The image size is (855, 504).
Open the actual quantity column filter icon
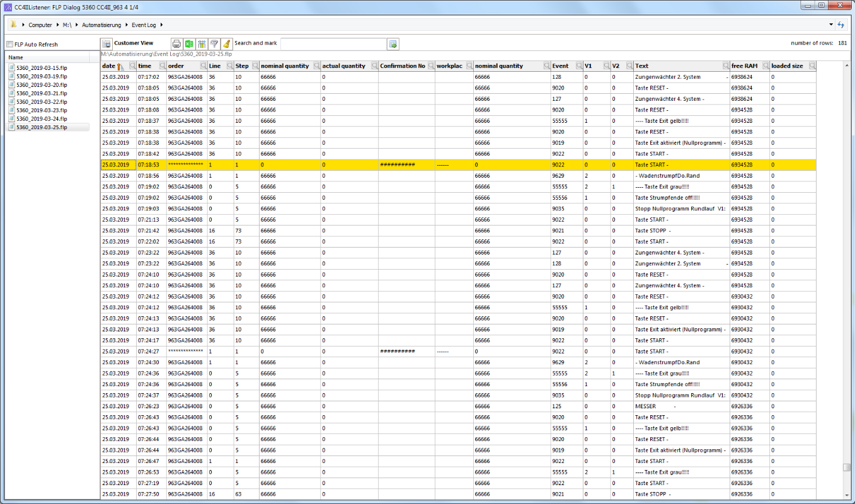374,66
